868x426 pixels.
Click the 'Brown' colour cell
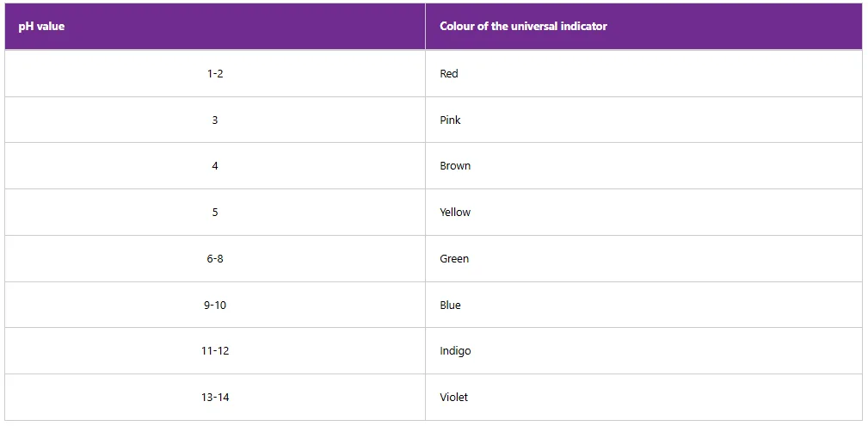[455, 166]
